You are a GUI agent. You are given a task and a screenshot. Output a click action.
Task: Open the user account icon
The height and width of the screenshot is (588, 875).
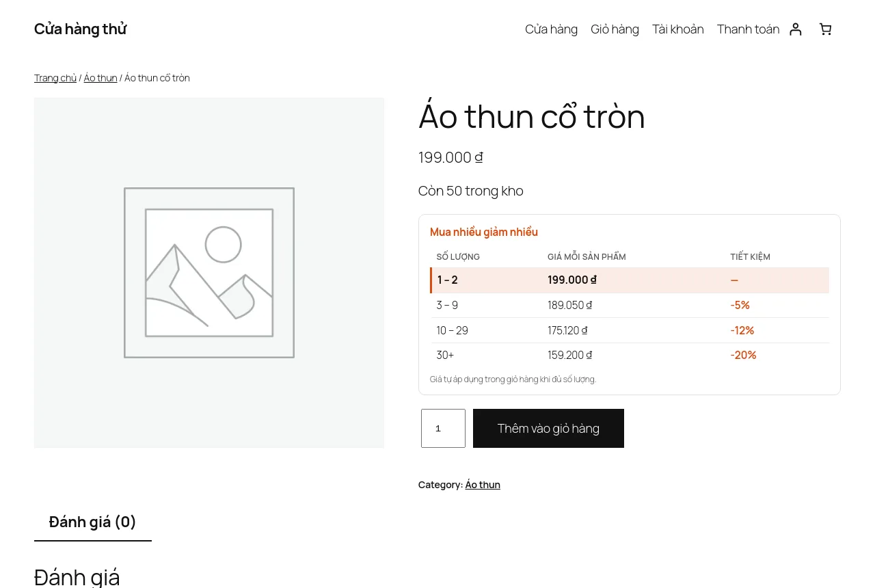coord(795,29)
